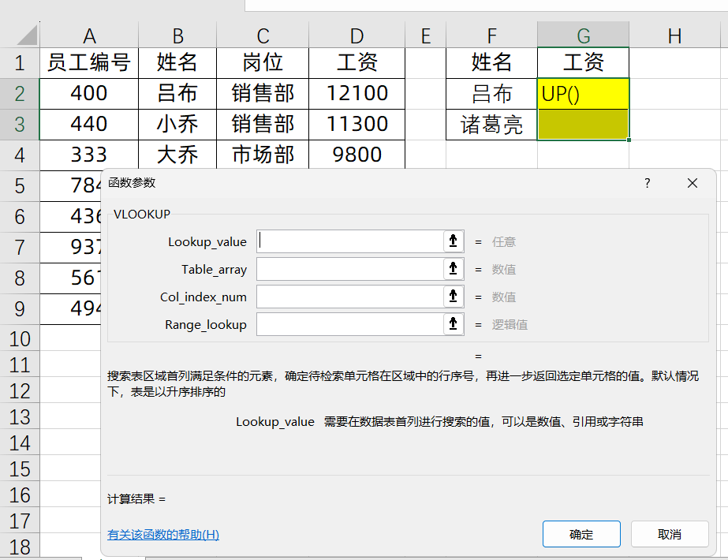Click cell 诸葛亮
The height and width of the screenshot is (560, 728).
coord(491,125)
